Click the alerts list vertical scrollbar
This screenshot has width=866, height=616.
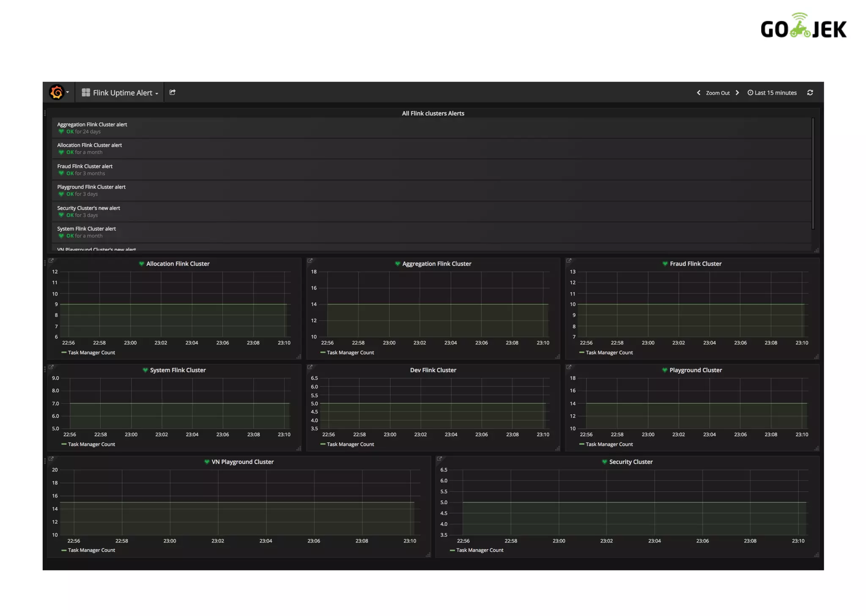coord(813,173)
